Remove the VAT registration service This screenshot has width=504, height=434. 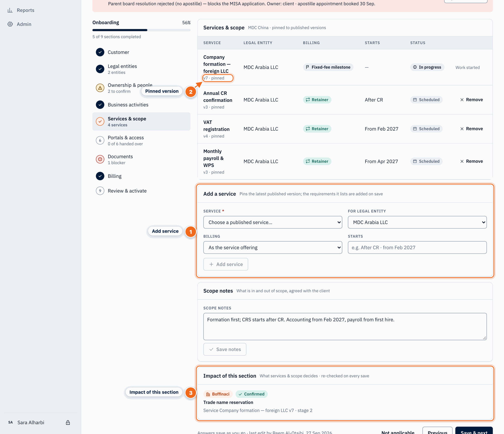coord(471,129)
